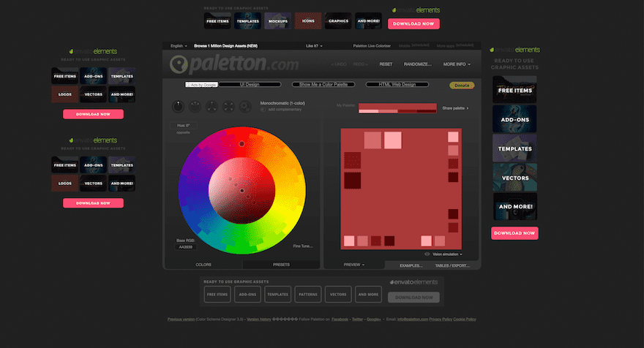
Task: Open the Like it? dropdown
Action: coord(314,46)
